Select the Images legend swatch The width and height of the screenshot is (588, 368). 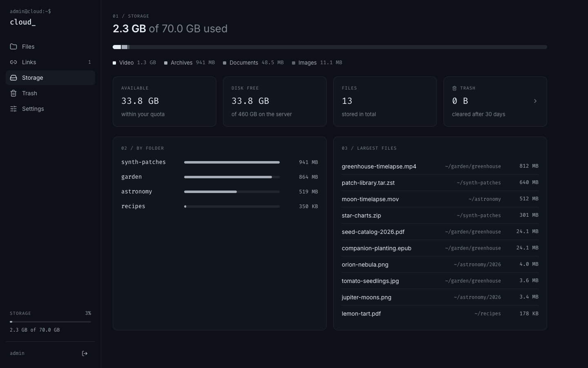click(x=294, y=63)
